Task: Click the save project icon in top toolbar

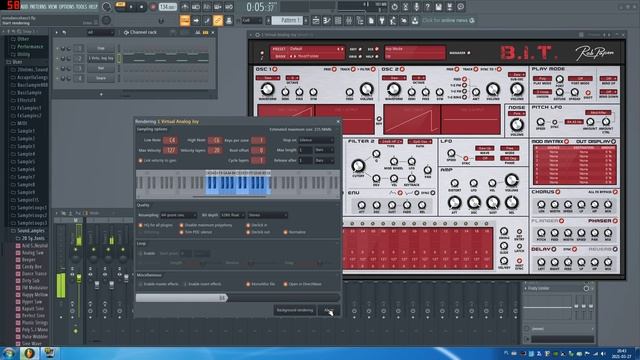Action: pos(438,7)
